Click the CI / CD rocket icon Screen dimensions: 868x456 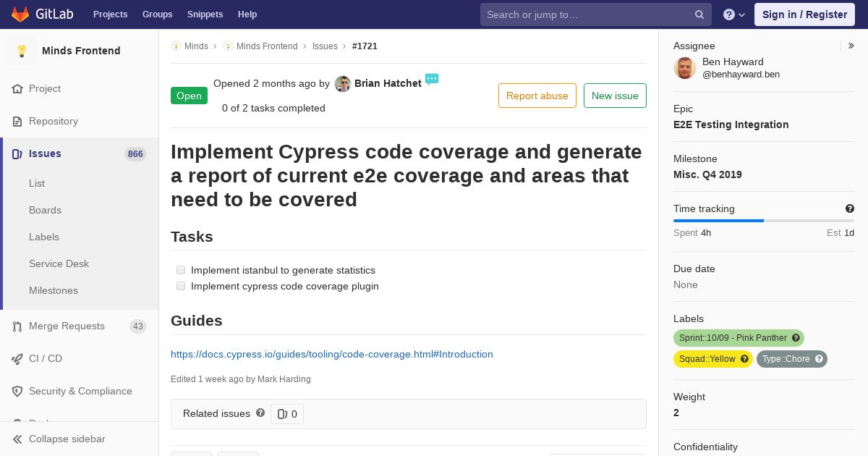pos(17,358)
